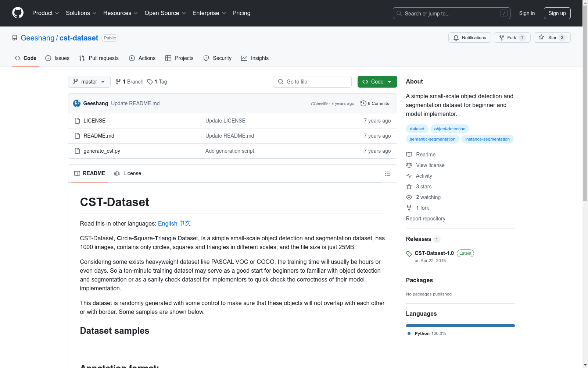588x368 pixels.
Task: Click the Star button's star icon
Action: pos(541,37)
